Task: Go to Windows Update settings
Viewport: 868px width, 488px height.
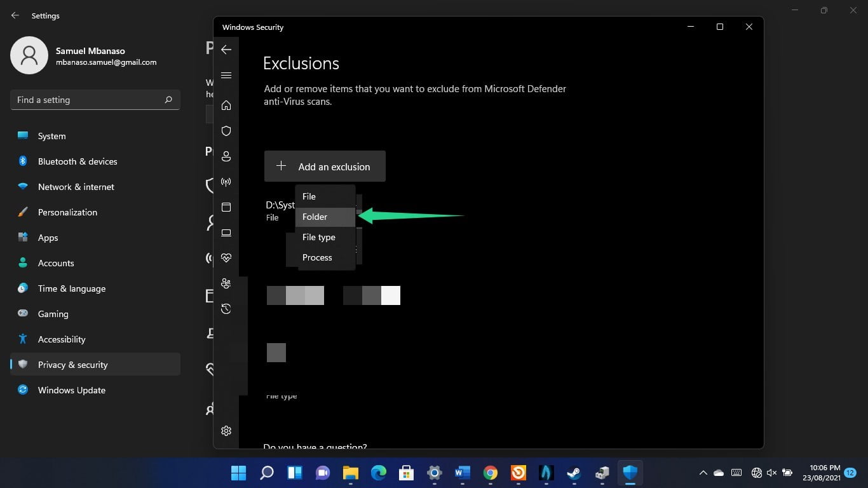Action: [x=71, y=390]
